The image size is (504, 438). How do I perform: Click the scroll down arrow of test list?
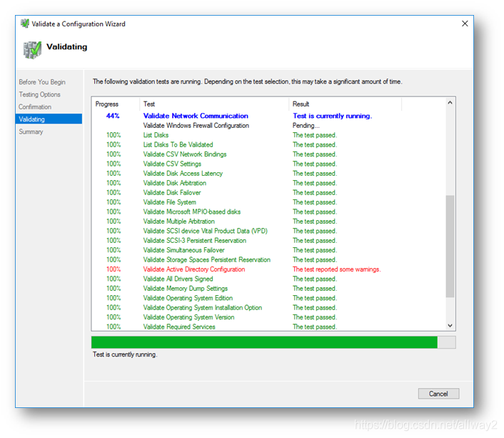450,325
